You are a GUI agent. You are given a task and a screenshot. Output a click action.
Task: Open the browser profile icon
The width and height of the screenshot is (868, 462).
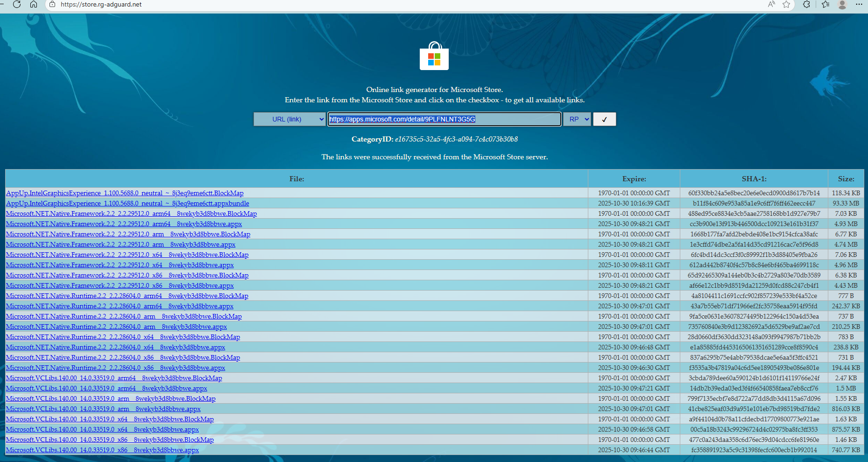[x=842, y=4]
